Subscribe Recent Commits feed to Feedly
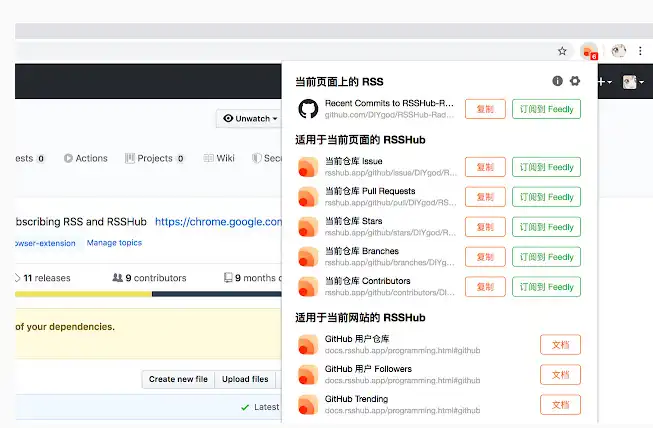 tap(546, 109)
